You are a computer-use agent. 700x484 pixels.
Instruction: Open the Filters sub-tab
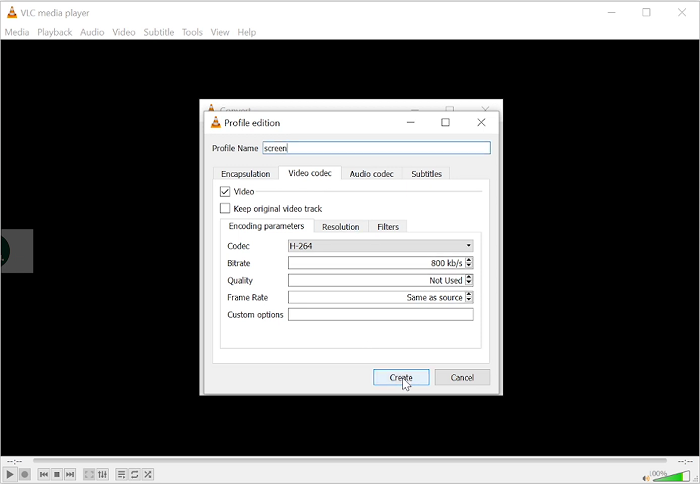(388, 227)
